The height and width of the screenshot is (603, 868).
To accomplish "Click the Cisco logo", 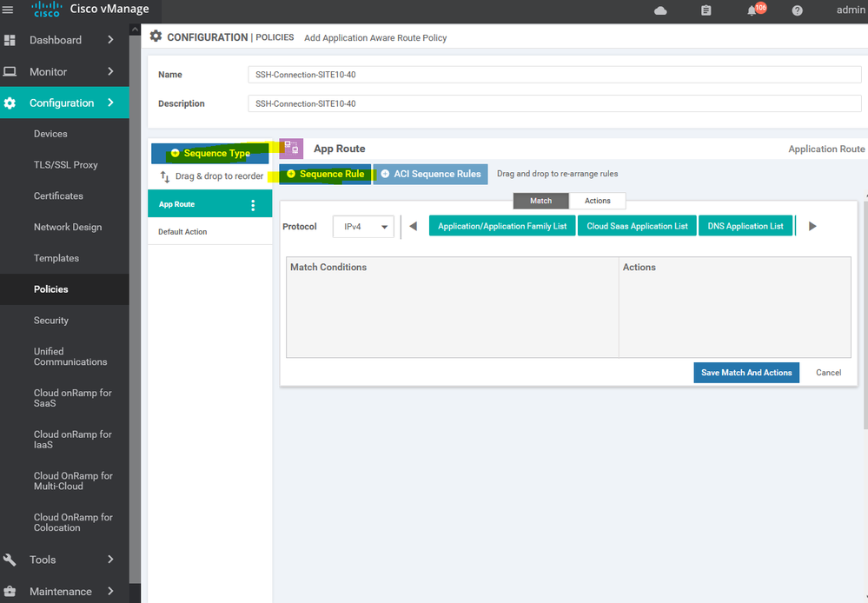I will click(47, 10).
